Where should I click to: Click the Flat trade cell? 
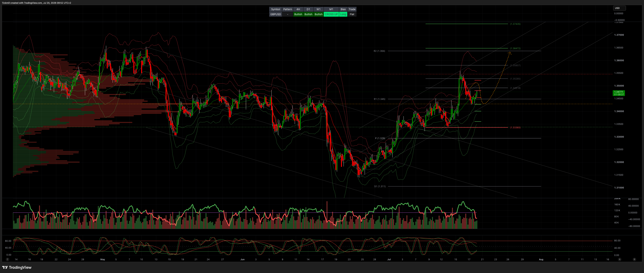pyautogui.click(x=352, y=14)
